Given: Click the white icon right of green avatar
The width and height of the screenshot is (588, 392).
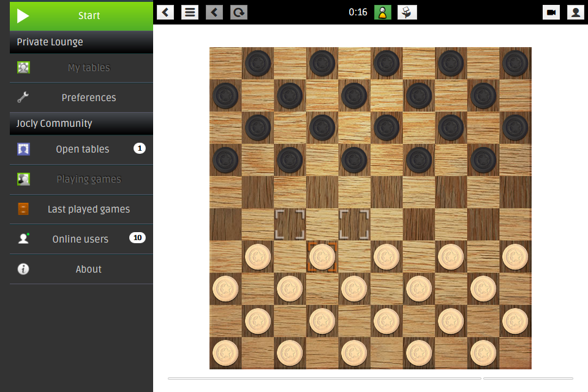Looking at the screenshot, I should (407, 12).
